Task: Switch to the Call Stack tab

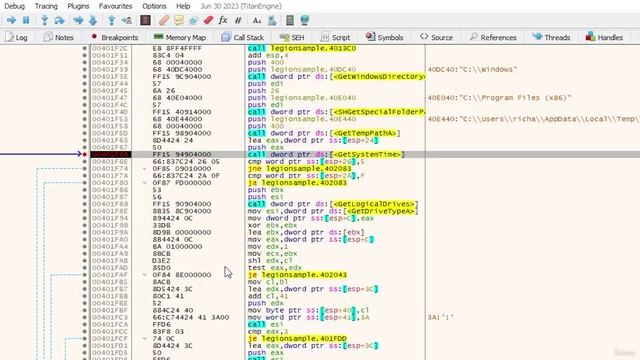Action: click(242, 37)
